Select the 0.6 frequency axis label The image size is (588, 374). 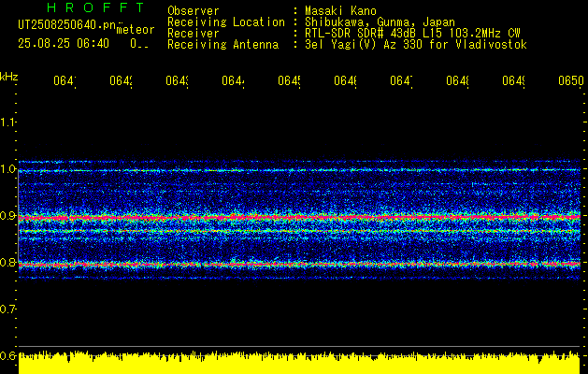pos(7,355)
